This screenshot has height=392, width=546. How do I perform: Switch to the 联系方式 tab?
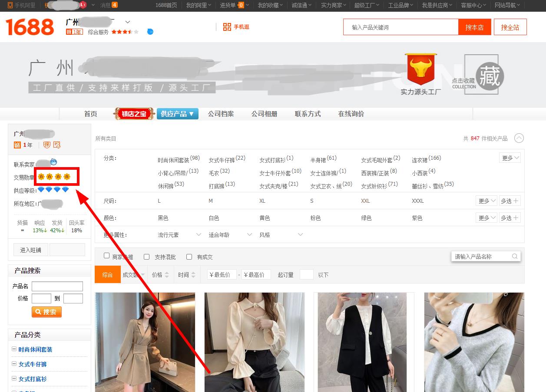tap(308, 114)
